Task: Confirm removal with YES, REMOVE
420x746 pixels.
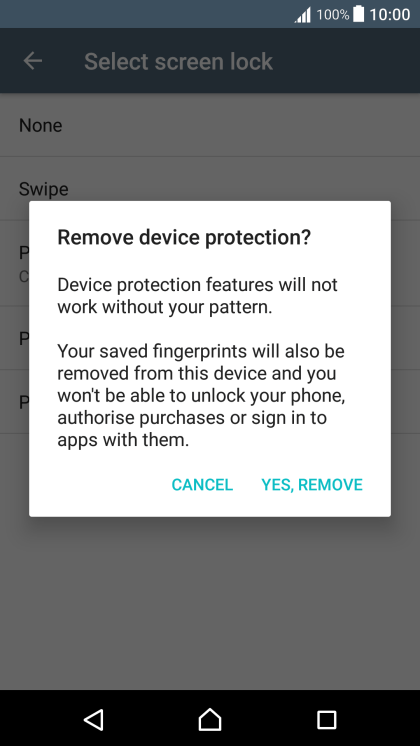Action: click(312, 484)
